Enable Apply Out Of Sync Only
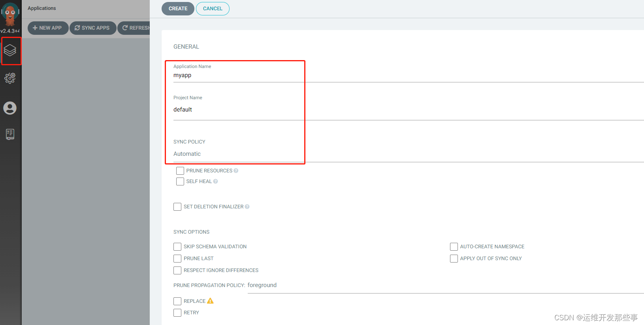Image resolution: width=644 pixels, height=325 pixels. (454, 259)
